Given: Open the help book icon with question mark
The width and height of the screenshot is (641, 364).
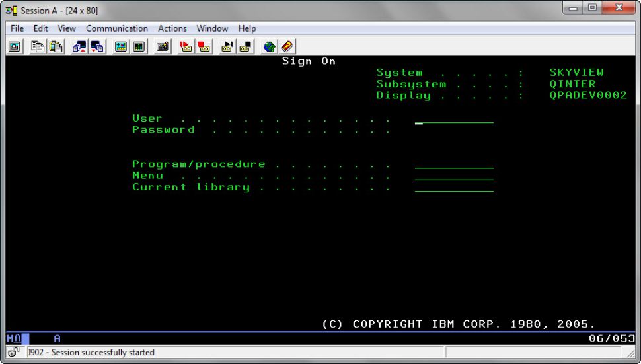Looking at the screenshot, I should (x=287, y=46).
